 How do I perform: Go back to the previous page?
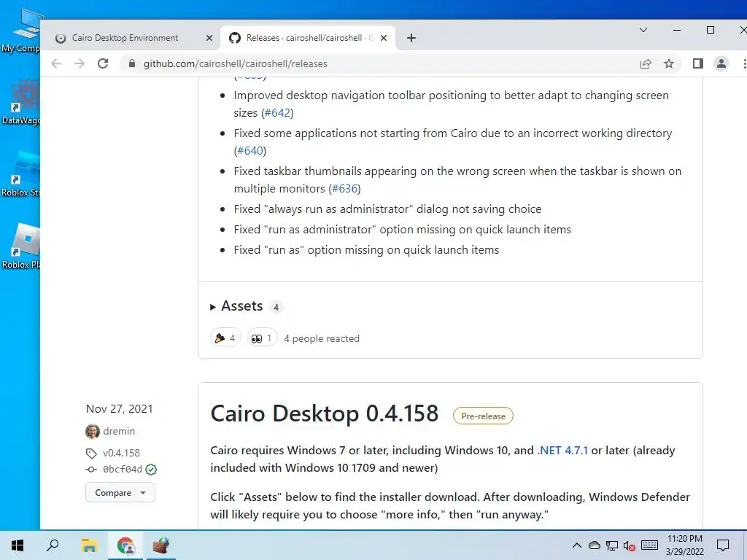(x=56, y=63)
